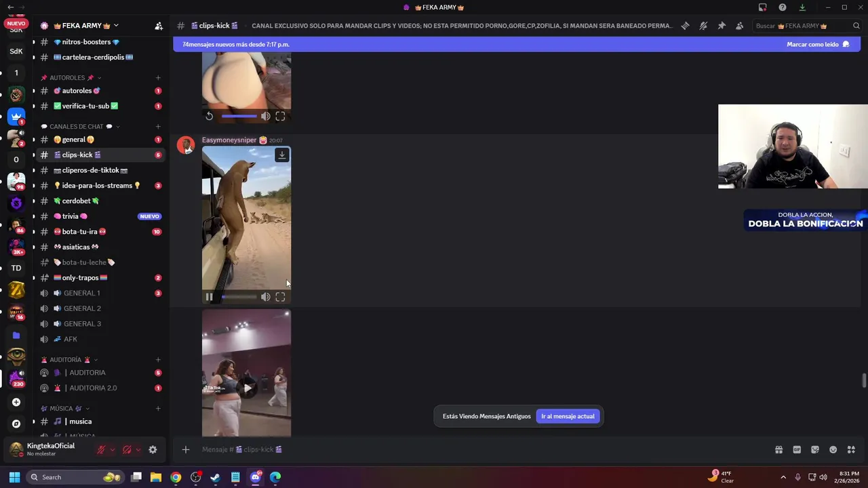Viewport: 868px width, 488px height.
Task: Open the Threads icon in channel header
Action: [686, 26]
